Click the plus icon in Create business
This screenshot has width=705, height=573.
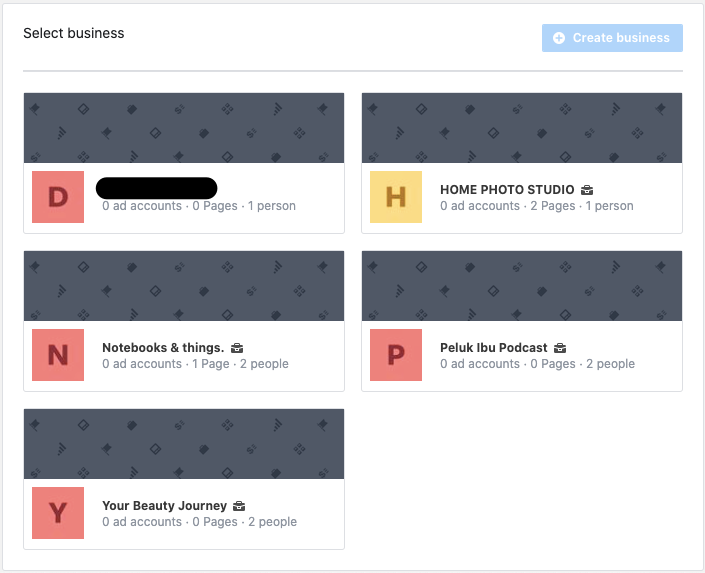(x=559, y=38)
